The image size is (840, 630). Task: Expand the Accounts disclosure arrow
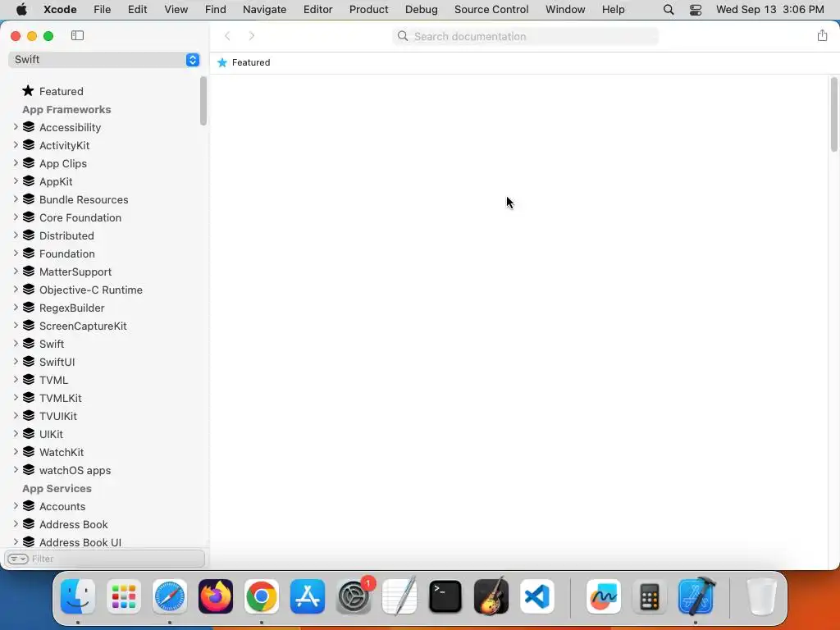pyautogui.click(x=16, y=505)
